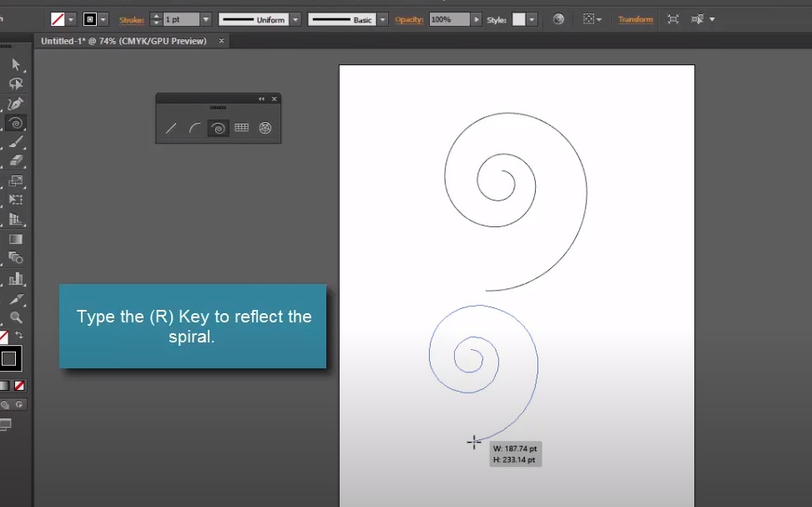Click the Fill box with the red slash
Image resolution: width=812 pixels, height=507 pixels.
(3, 337)
